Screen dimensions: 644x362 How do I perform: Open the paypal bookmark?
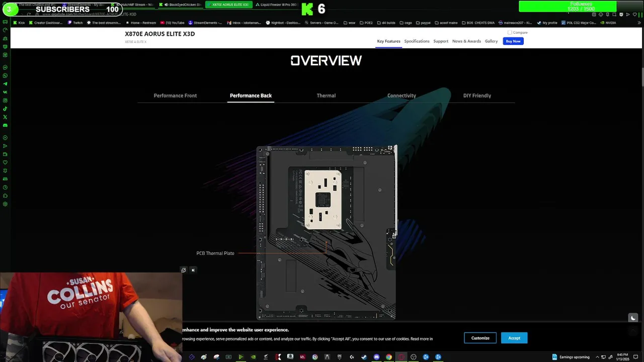(423, 23)
